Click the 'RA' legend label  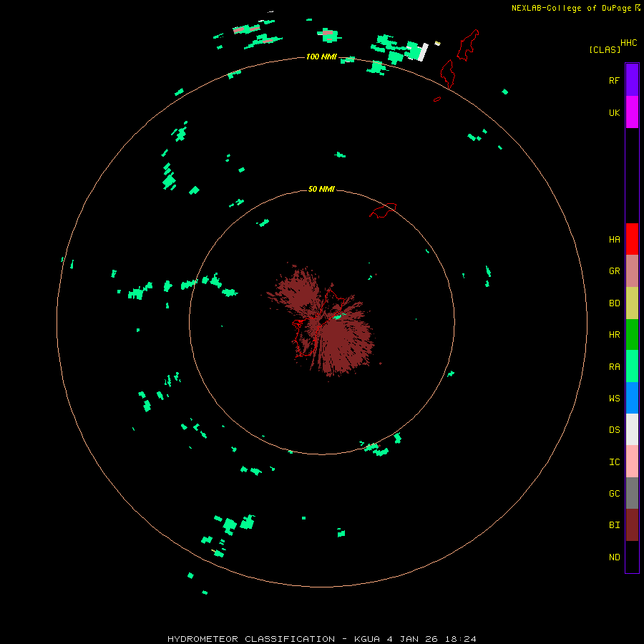(x=614, y=367)
